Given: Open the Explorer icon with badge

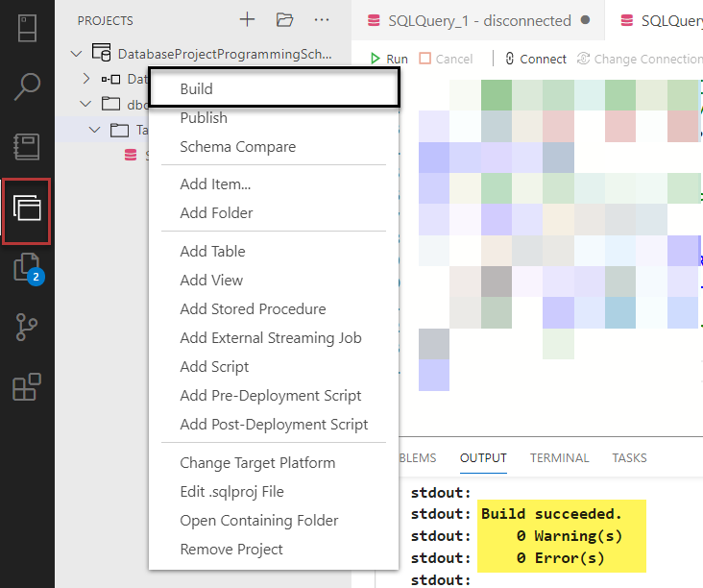Looking at the screenshot, I should (27, 268).
